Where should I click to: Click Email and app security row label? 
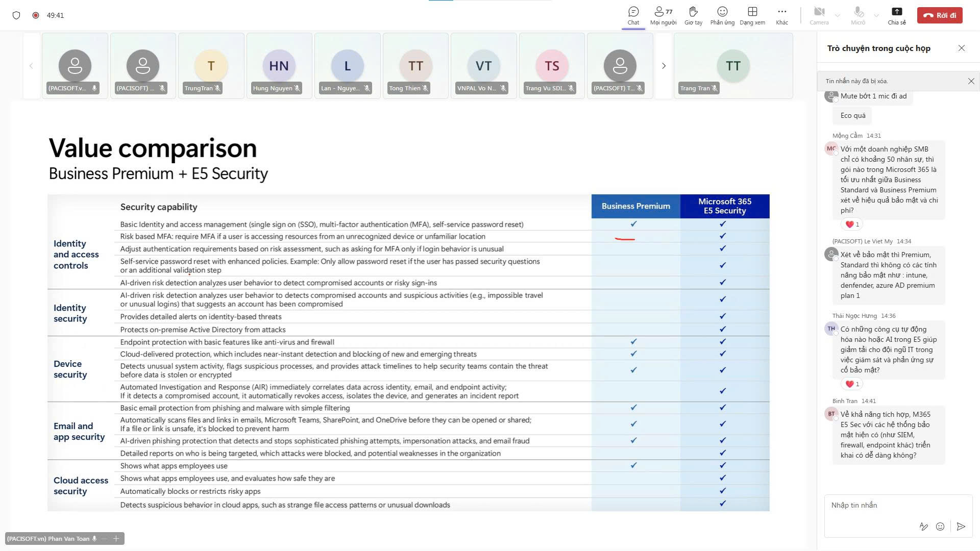pos(79,432)
